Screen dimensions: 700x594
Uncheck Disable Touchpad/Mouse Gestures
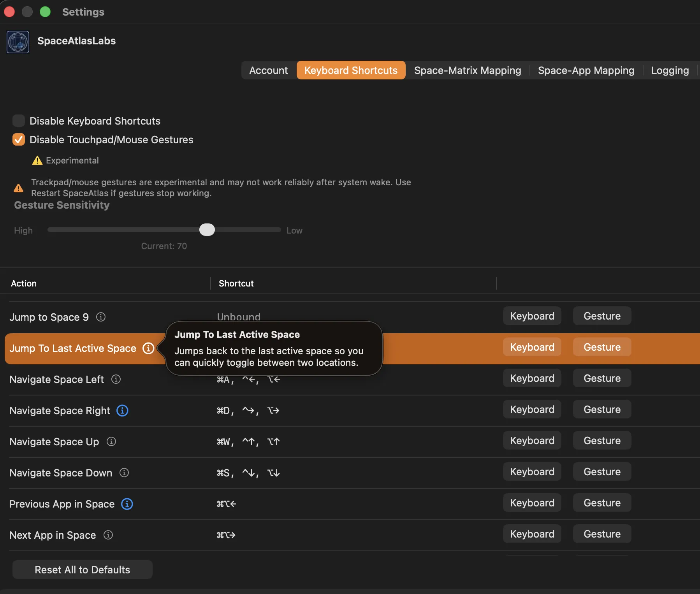pyautogui.click(x=18, y=139)
